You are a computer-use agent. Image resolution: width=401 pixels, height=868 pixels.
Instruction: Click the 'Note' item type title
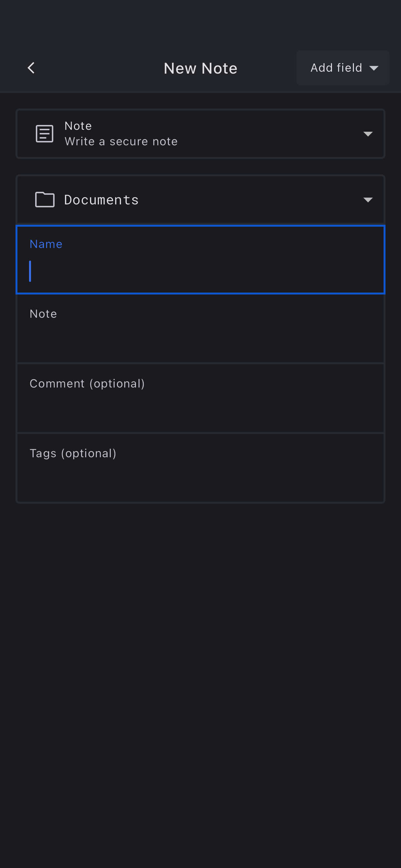click(78, 126)
